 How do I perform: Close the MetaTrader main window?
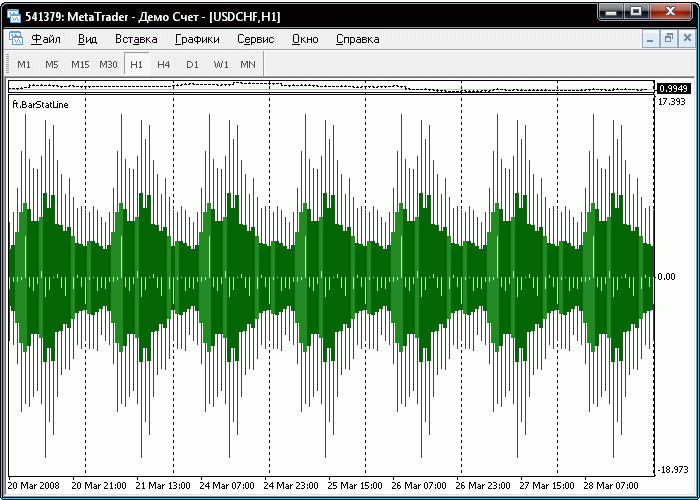pyautogui.click(x=671, y=12)
